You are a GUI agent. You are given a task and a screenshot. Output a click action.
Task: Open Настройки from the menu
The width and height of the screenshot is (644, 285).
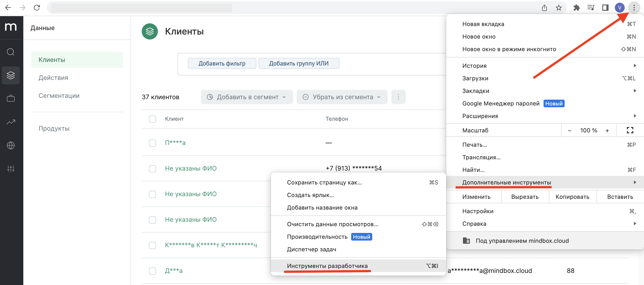(545, 211)
